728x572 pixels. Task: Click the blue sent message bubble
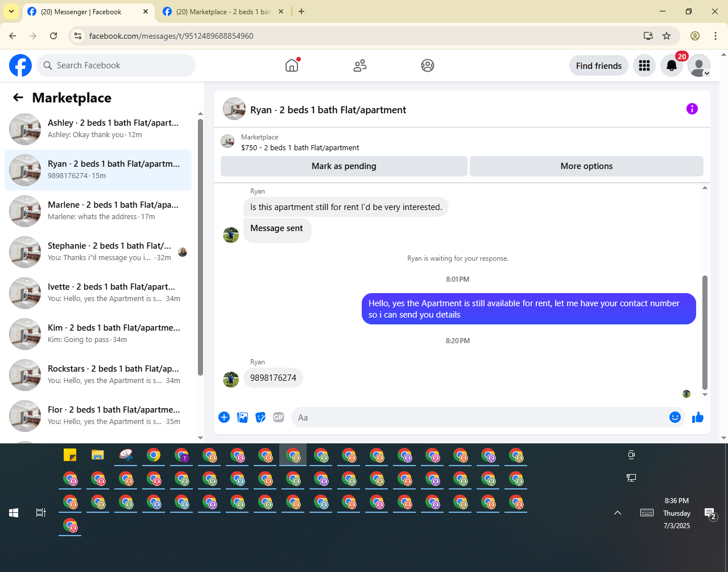pyautogui.click(x=529, y=309)
